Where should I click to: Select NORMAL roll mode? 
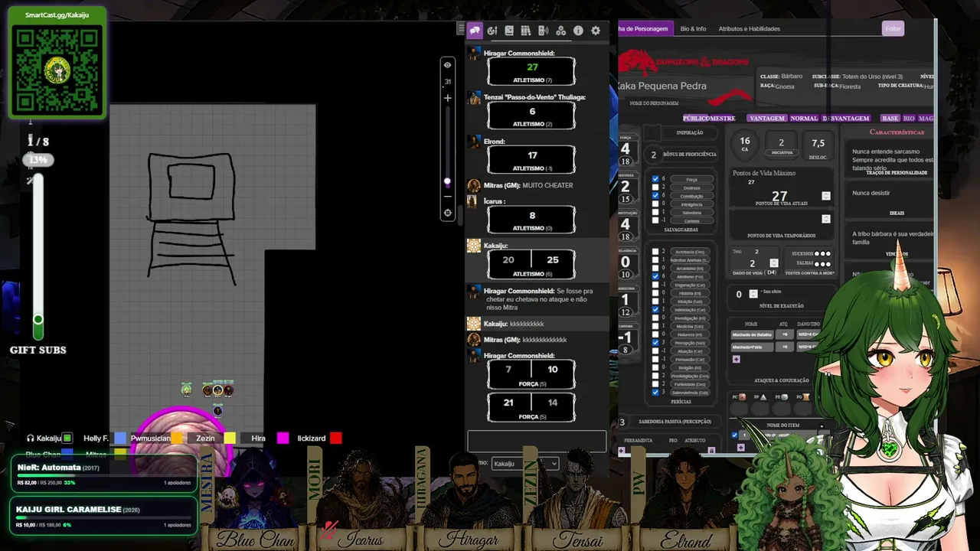click(804, 119)
